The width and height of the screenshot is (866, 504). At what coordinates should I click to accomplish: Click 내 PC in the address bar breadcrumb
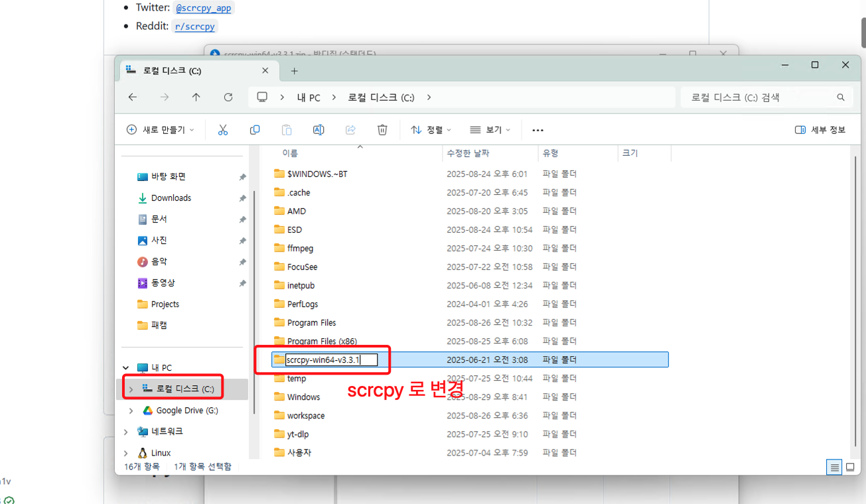309,97
